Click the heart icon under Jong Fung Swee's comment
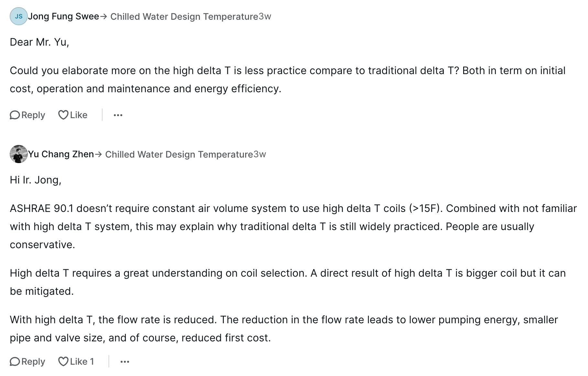The width and height of the screenshot is (588, 376). pyautogui.click(x=64, y=115)
